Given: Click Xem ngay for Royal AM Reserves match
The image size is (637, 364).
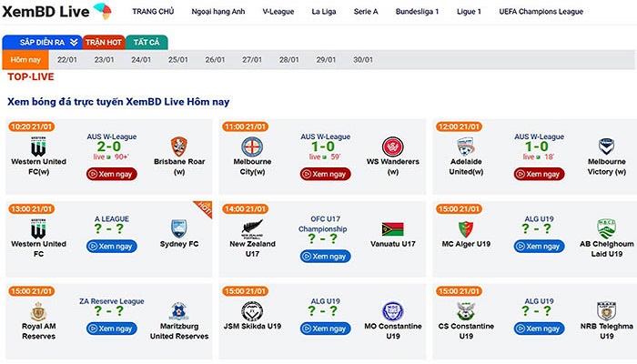Looking at the screenshot, I should (x=112, y=329).
